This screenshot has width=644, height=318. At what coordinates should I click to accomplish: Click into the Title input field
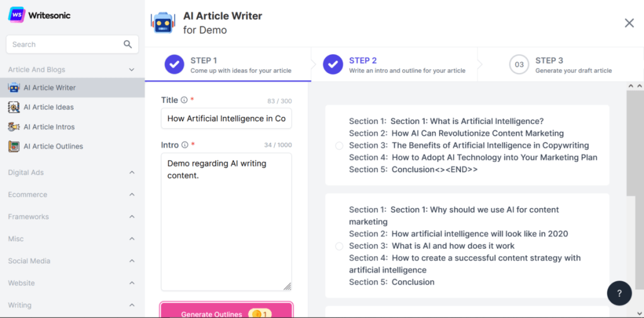226,118
